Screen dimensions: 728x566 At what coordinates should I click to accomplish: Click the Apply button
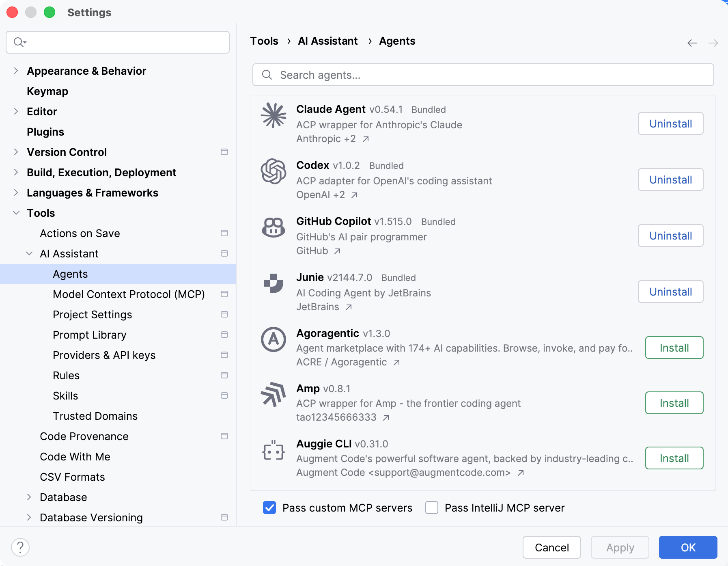tap(620, 547)
